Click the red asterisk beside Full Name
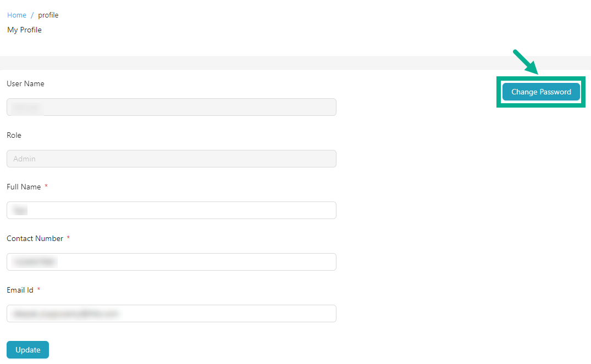The height and width of the screenshot is (364, 591). tap(46, 187)
